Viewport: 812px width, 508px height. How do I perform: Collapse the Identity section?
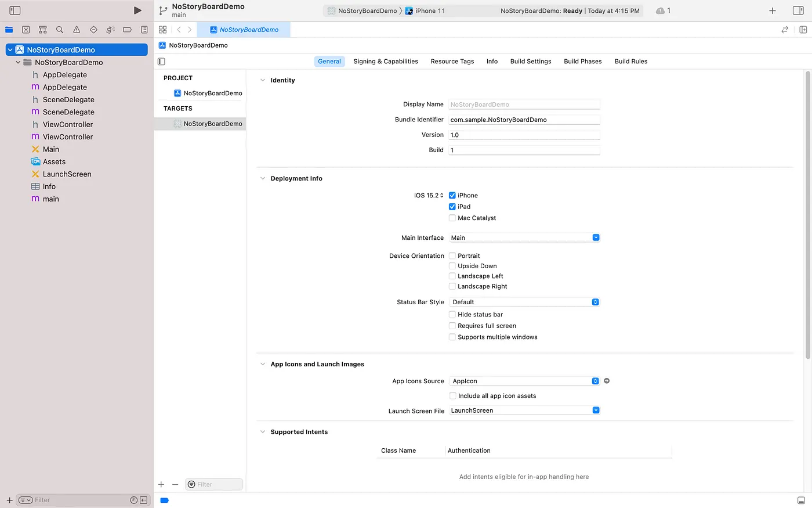(263, 80)
